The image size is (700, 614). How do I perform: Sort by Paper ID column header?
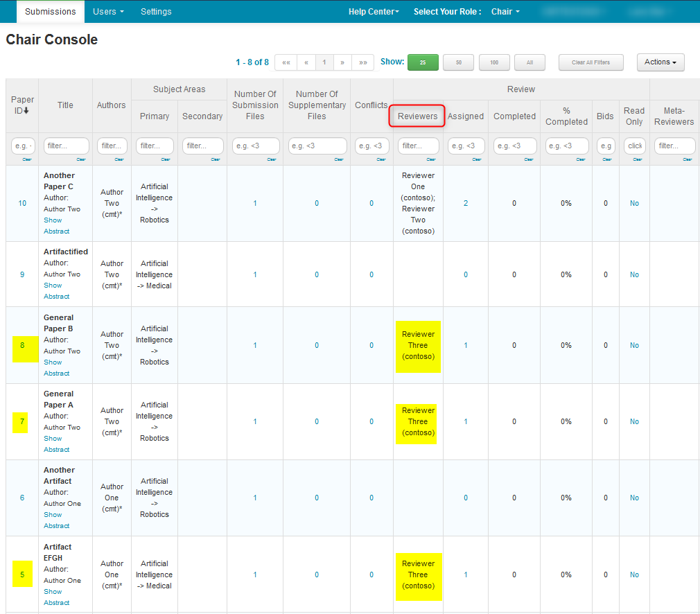[22, 105]
